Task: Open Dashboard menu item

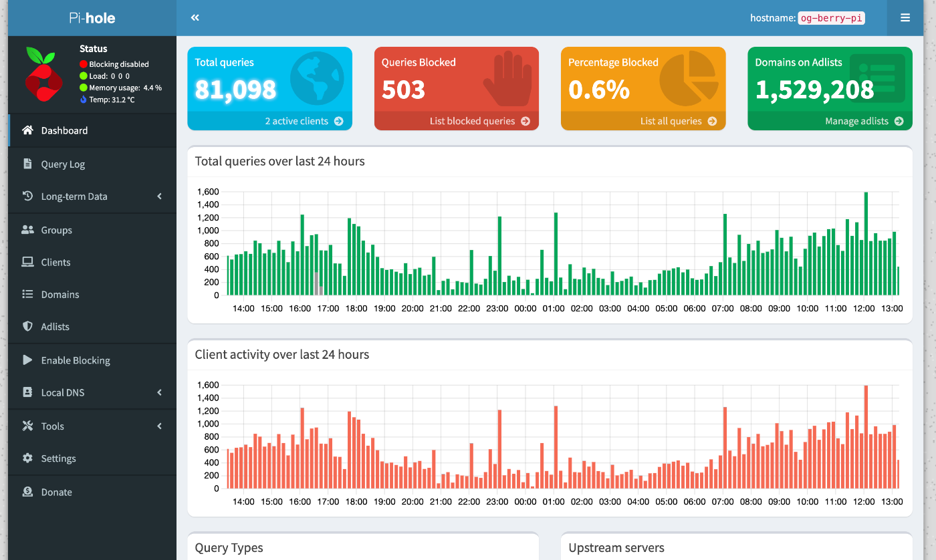Action: tap(92, 130)
